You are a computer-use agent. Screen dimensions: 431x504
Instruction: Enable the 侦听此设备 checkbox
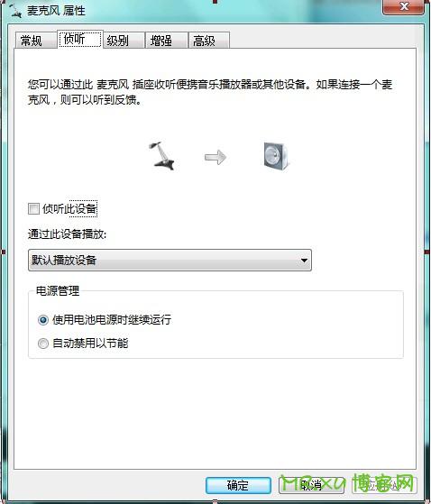point(33,208)
